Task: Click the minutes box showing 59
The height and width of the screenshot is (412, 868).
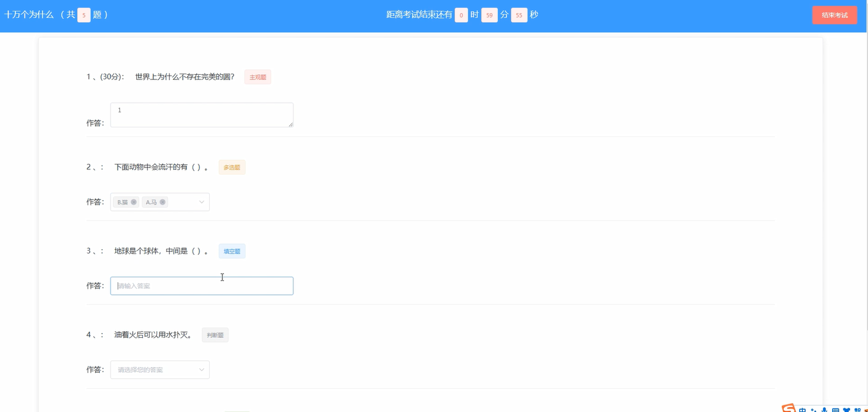Action: click(489, 15)
